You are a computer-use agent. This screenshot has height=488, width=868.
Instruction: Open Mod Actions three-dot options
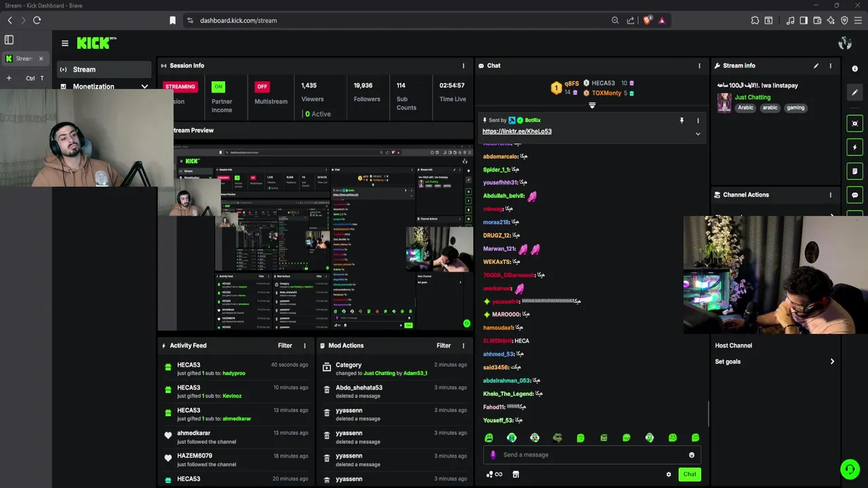pyautogui.click(x=463, y=346)
